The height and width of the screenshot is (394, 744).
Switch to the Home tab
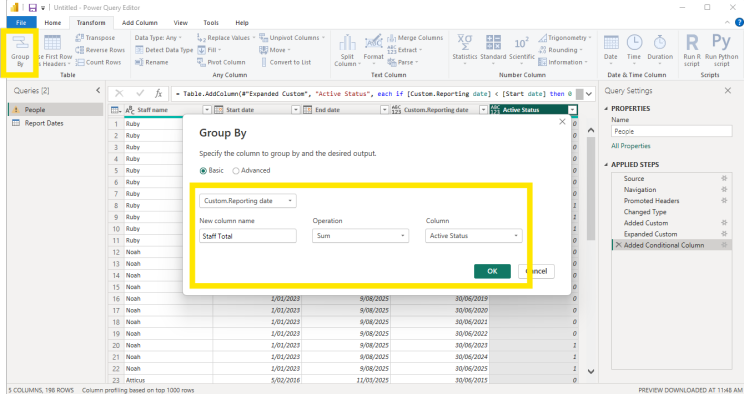[x=53, y=22]
